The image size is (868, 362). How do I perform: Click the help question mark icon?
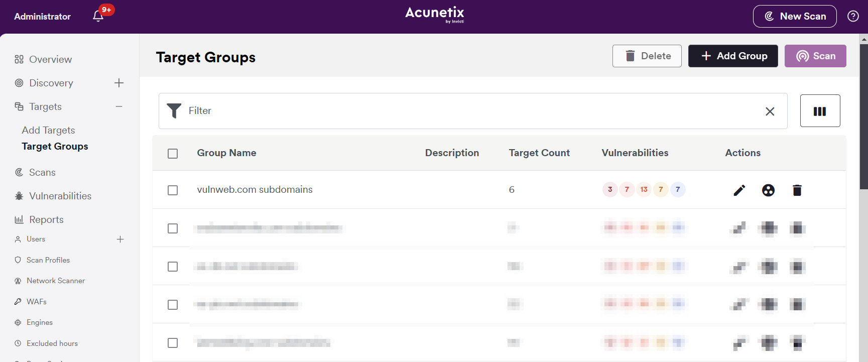tap(853, 16)
